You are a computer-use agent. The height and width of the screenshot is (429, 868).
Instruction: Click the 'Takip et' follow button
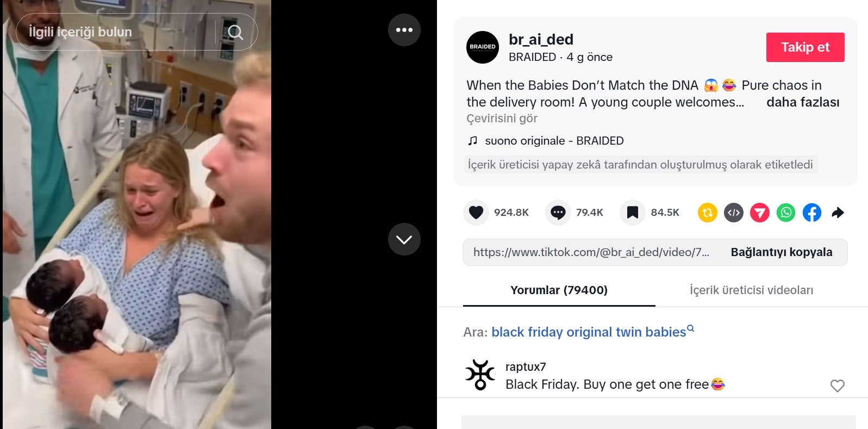pos(805,47)
